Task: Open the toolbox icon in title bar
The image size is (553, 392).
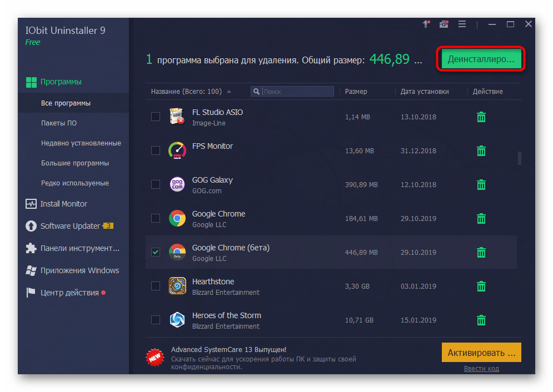Action: (x=444, y=24)
